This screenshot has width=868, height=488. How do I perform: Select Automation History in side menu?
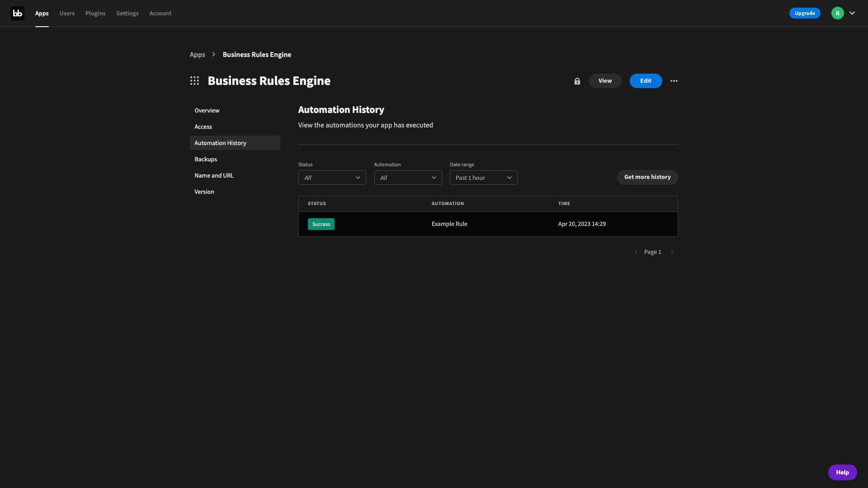235,143
